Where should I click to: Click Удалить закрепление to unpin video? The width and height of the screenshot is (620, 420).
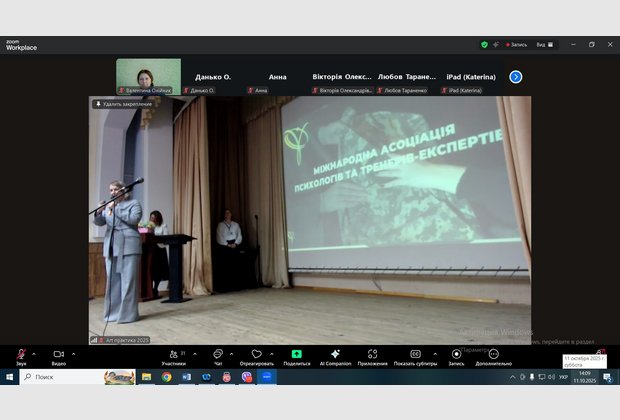123,104
